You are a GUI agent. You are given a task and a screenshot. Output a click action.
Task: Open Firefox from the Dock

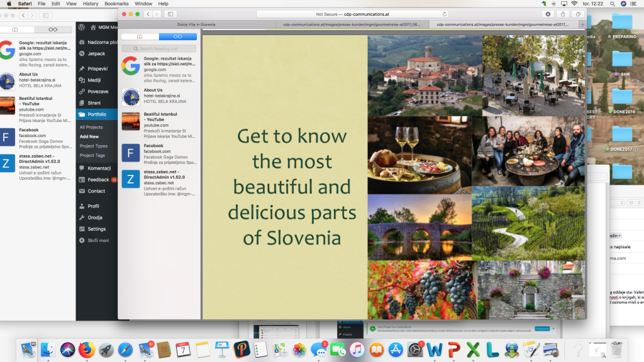[87, 349]
